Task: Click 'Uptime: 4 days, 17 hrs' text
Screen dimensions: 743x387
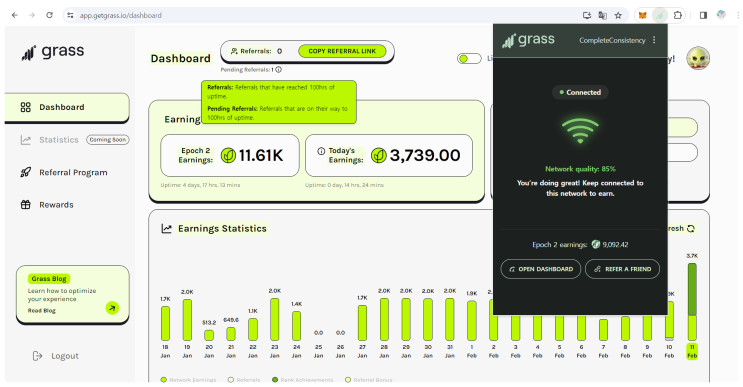Action: [x=200, y=185]
